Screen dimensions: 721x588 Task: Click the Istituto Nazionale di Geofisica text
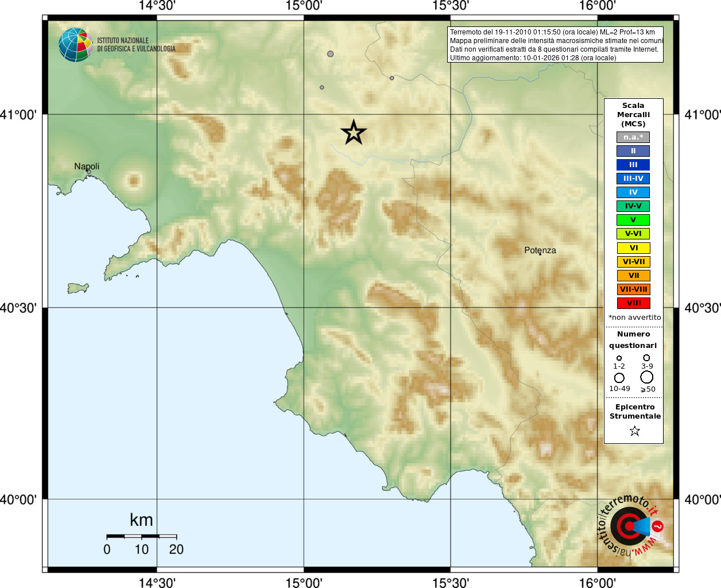click(136, 45)
